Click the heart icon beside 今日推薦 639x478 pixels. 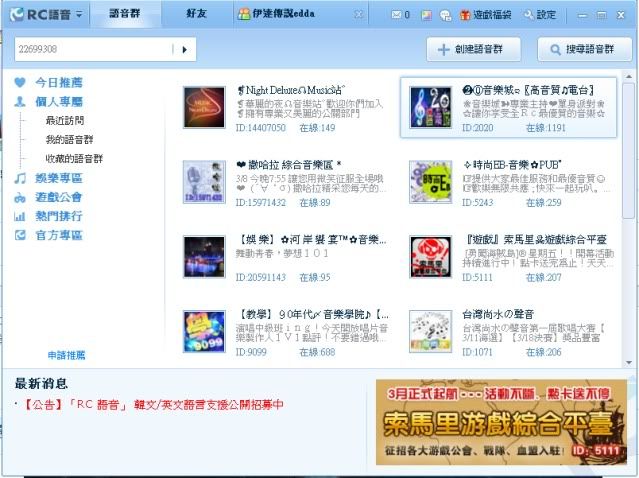20,83
